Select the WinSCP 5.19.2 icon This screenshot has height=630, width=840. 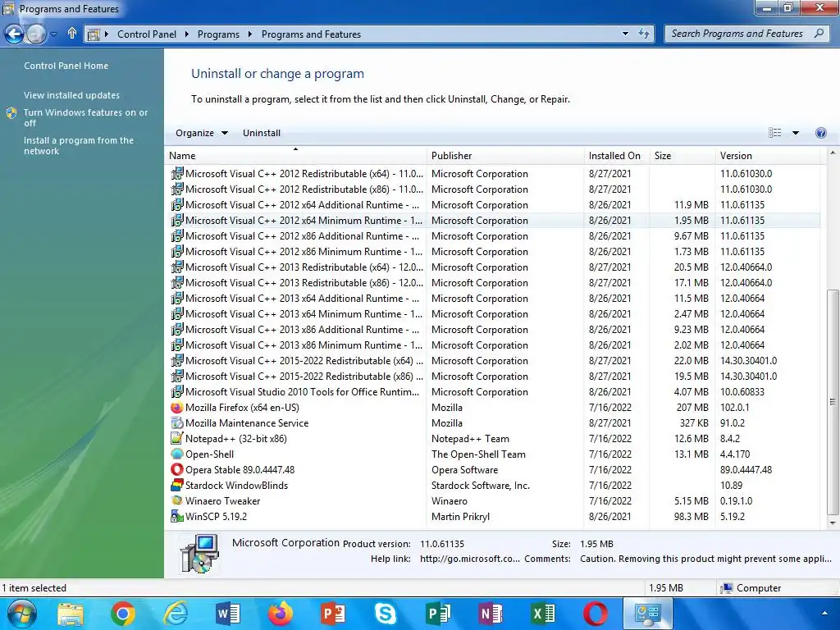pyautogui.click(x=177, y=517)
